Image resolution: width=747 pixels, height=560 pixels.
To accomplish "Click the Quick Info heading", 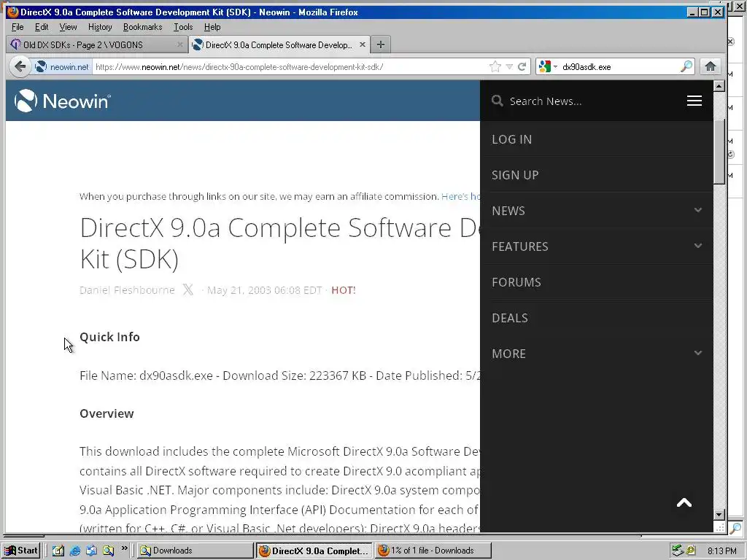I will click(109, 337).
